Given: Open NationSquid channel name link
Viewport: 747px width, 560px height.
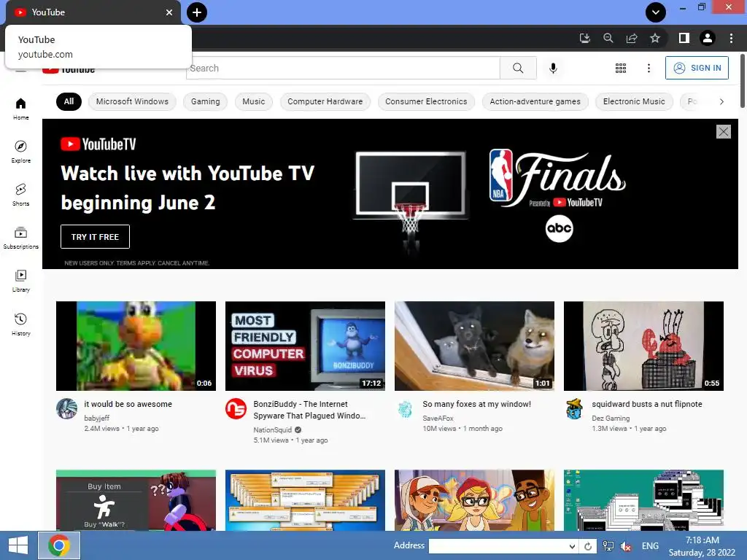Looking at the screenshot, I should [x=273, y=429].
